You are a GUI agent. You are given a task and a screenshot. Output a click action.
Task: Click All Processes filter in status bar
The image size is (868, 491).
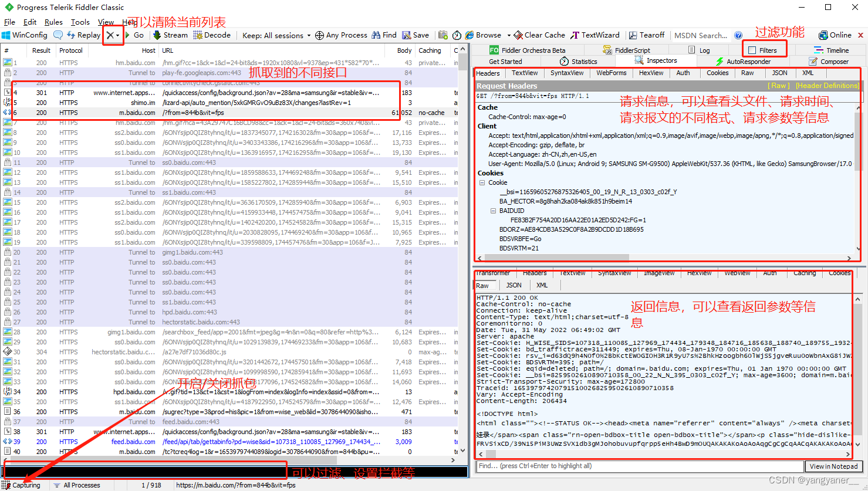(77, 485)
